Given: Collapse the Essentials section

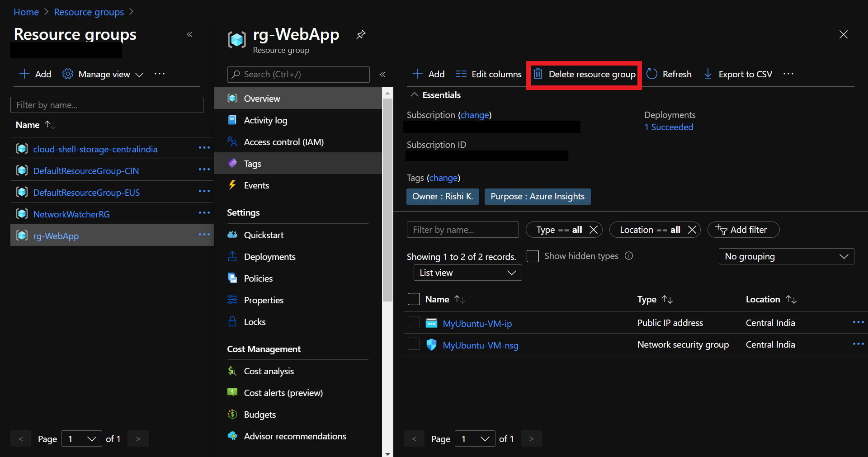Looking at the screenshot, I should (414, 95).
